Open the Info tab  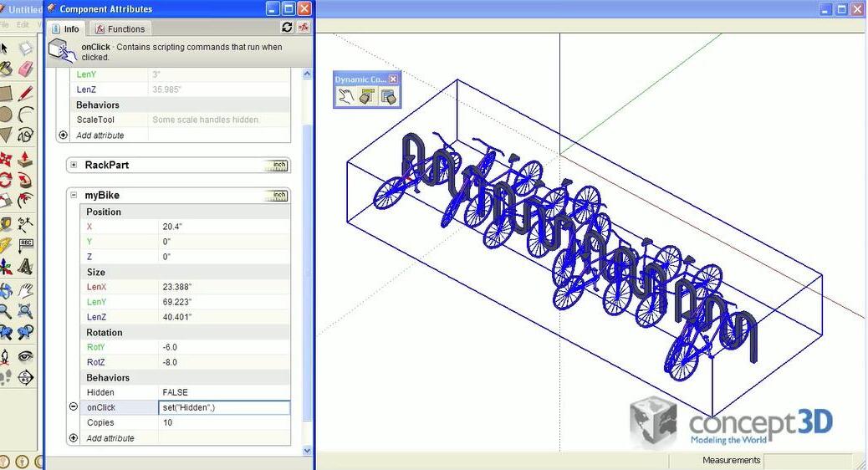click(65, 29)
